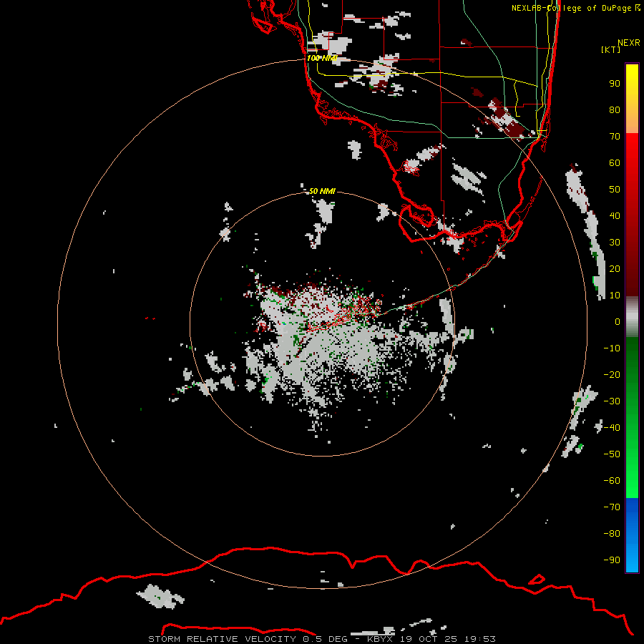The image size is (644, 644).
Task: Click the 60 value on velocity scale
Action: click(x=615, y=162)
